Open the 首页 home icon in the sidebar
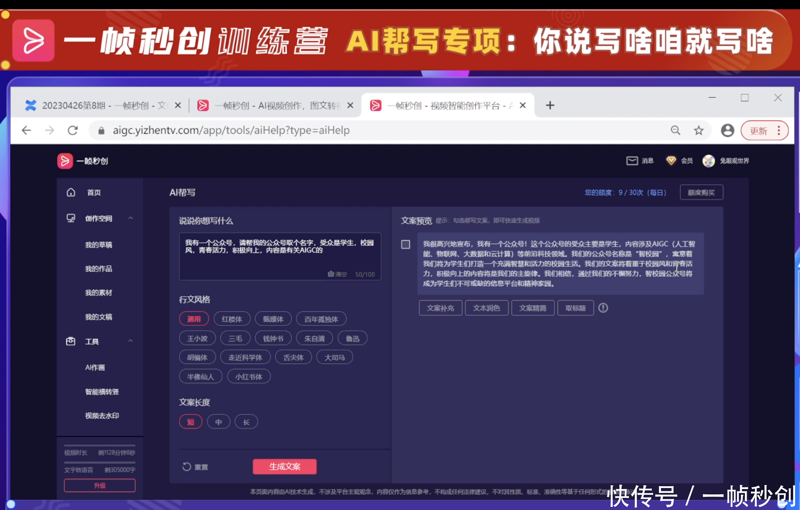This screenshot has width=800, height=510. point(71,192)
